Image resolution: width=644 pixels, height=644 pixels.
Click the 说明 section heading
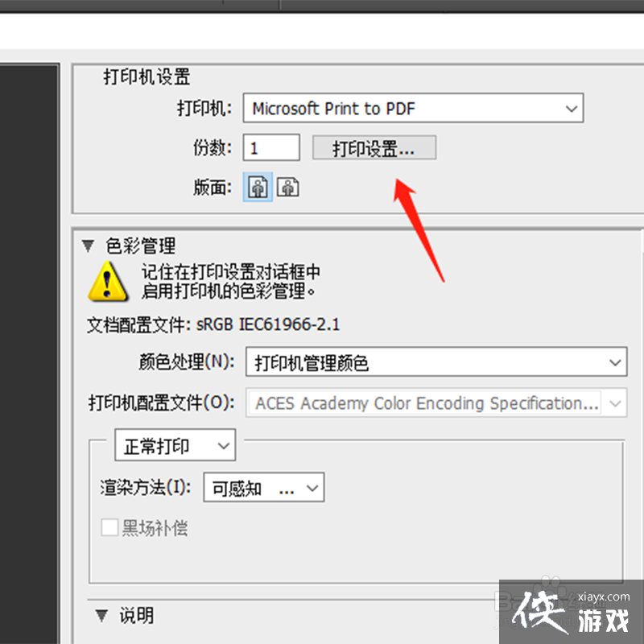(x=136, y=616)
